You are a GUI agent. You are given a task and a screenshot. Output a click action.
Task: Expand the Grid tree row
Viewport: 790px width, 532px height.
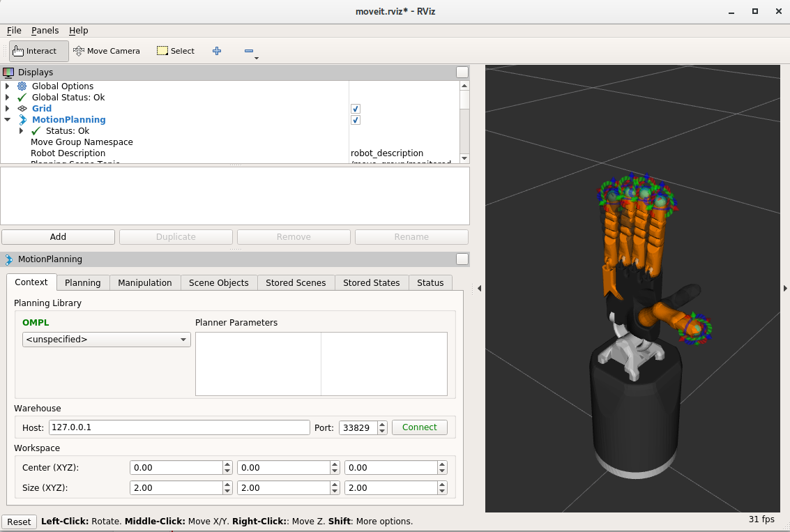(7, 108)
